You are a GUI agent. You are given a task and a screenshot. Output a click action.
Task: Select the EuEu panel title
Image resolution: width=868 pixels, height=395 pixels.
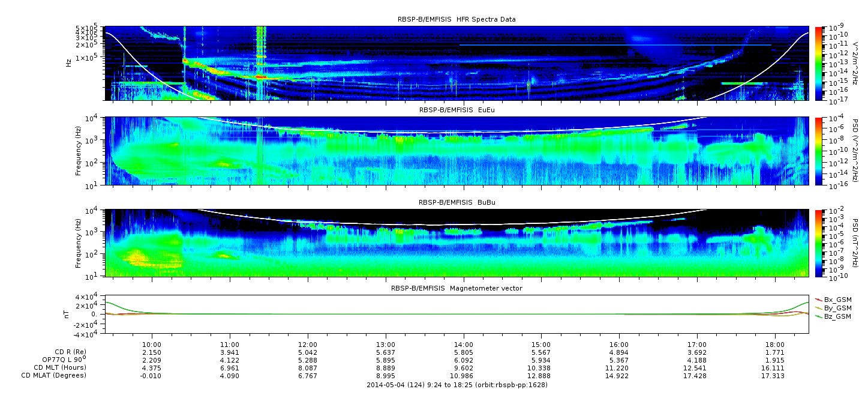coord(456,110)
